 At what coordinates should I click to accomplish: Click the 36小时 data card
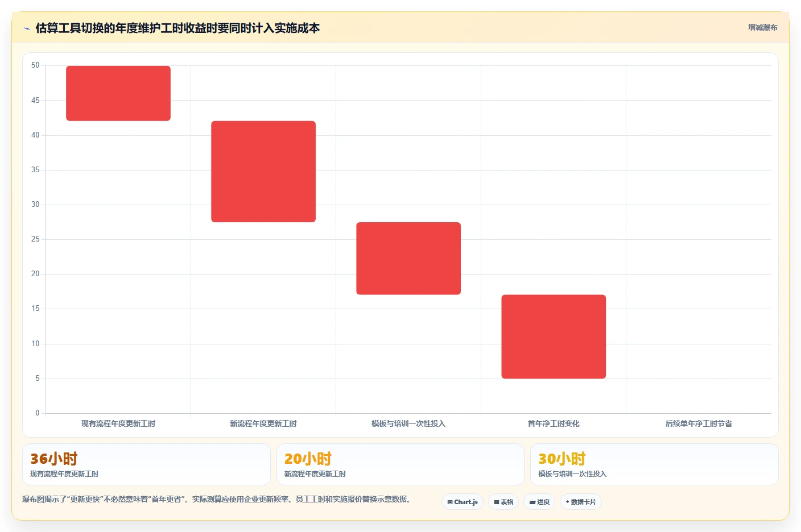pos(146,464)
